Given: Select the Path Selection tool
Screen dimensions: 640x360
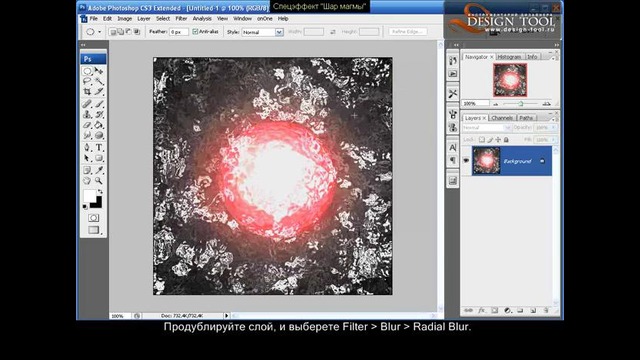Looking at the screenshot, I should tap(87, 158).
